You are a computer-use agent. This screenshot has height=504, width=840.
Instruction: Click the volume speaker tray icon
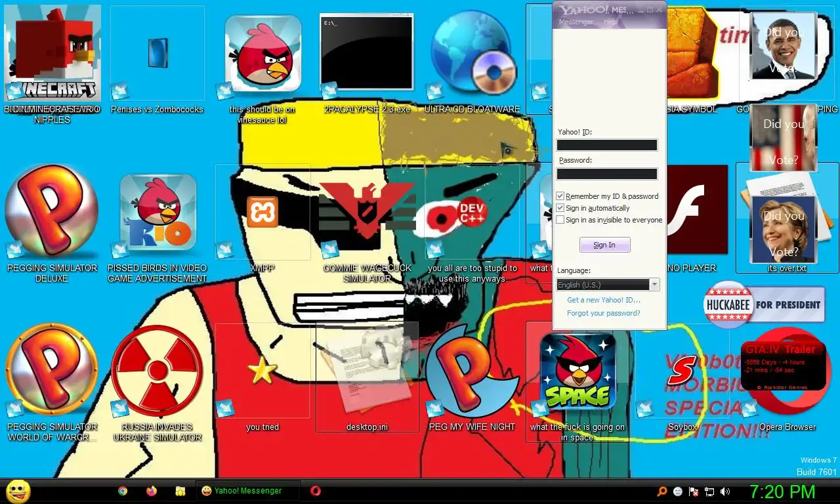pyautogui.click(x=725, y=492)
